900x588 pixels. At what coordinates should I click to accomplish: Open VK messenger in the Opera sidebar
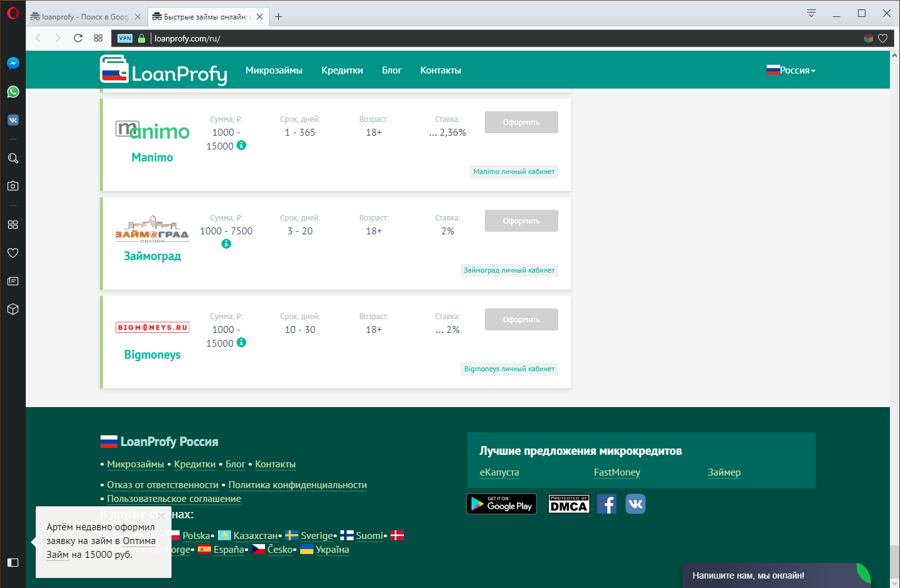tap(13, 120)
